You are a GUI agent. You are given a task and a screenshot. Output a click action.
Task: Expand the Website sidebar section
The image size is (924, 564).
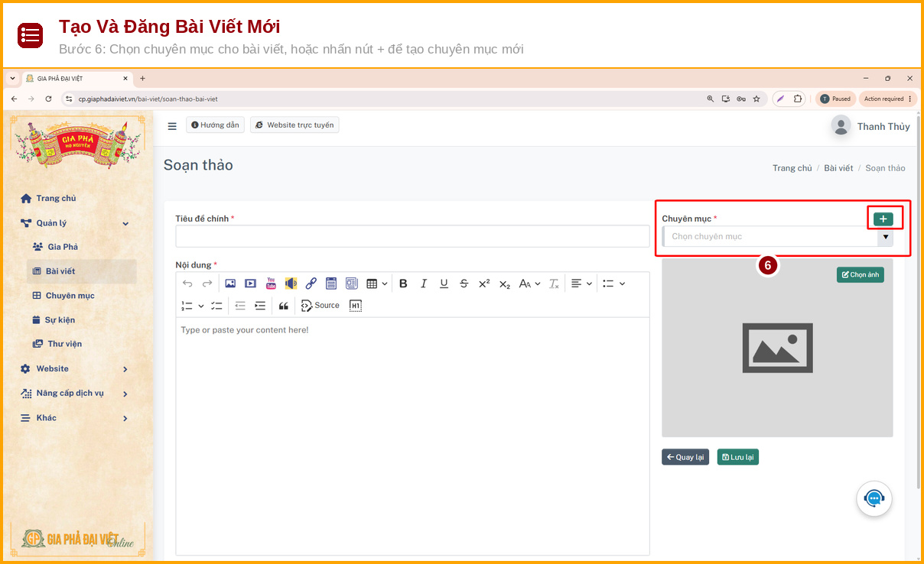pyautogui.click(x=75, y=369)
